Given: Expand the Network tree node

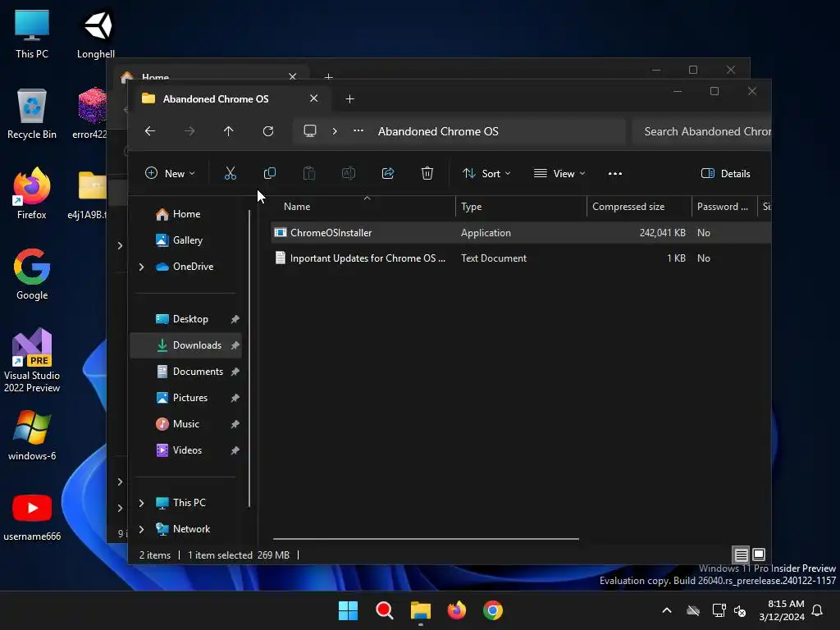Looking at the screenshot, I should point(141,529).
